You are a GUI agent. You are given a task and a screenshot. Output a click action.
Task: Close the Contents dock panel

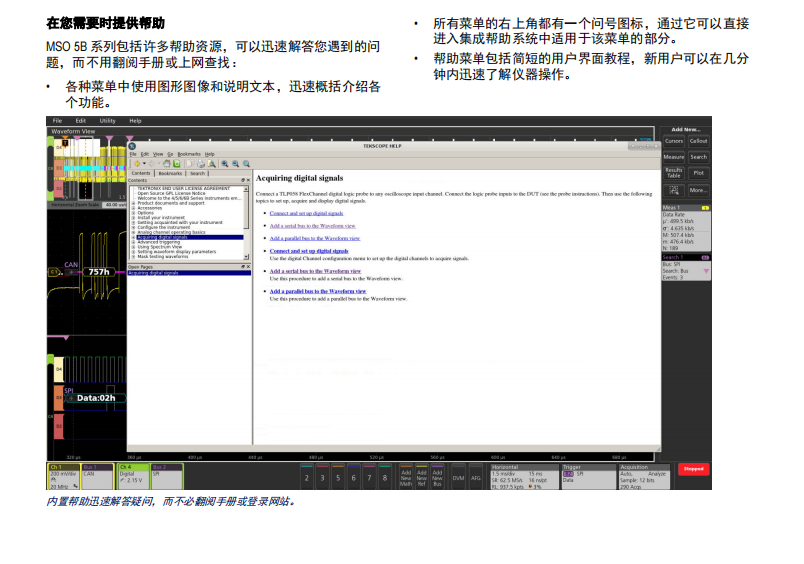248,180
